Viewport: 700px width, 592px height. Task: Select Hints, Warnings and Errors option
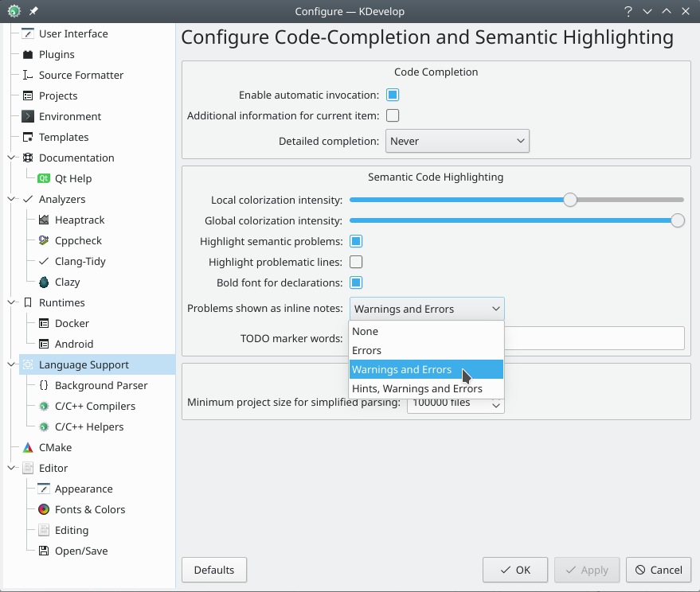(426, 388)
